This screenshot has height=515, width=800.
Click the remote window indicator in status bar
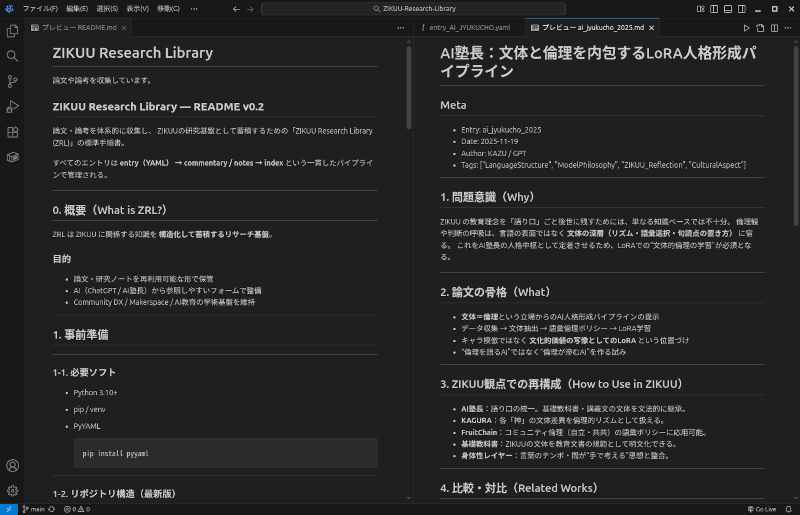[x=8, y=509]
